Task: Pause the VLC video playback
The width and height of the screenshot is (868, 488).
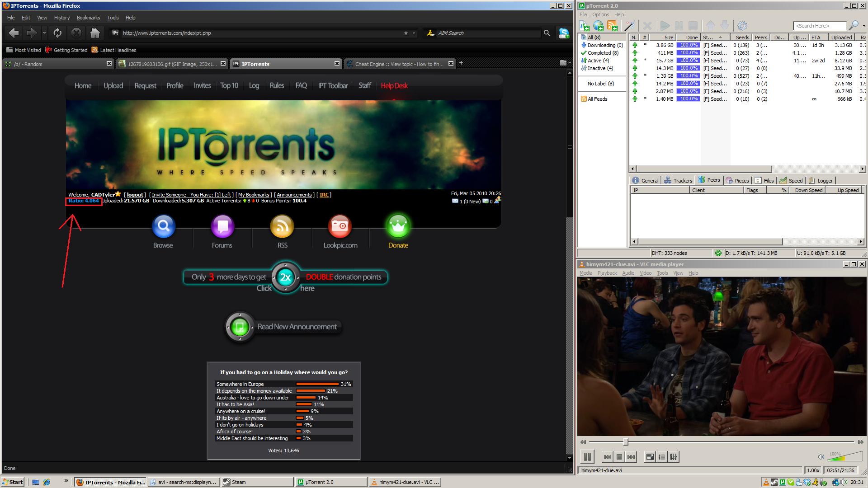Action: (x=587, y=457)
